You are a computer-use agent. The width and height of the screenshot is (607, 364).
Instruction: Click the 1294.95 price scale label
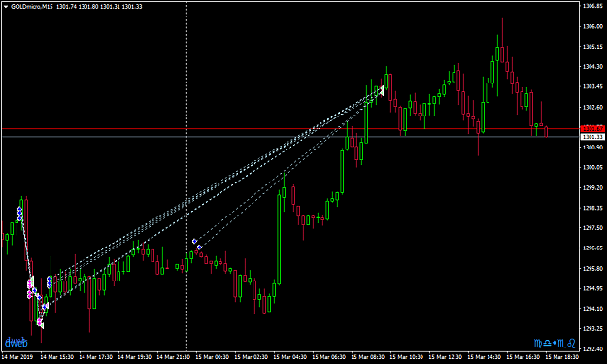point(592,288)
